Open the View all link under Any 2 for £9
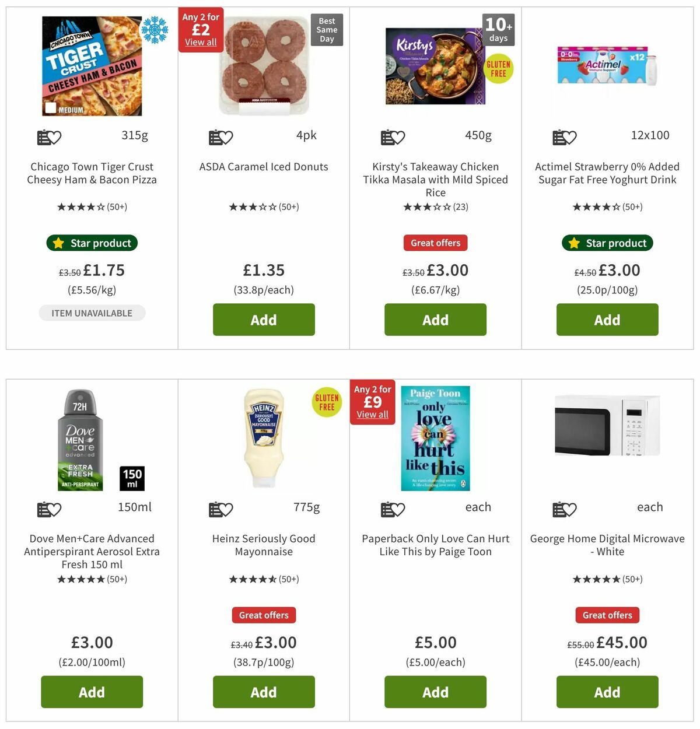Image resolution: width=700 pixels, height=729 pixels. pyautogui.click(x=372, y=415)
